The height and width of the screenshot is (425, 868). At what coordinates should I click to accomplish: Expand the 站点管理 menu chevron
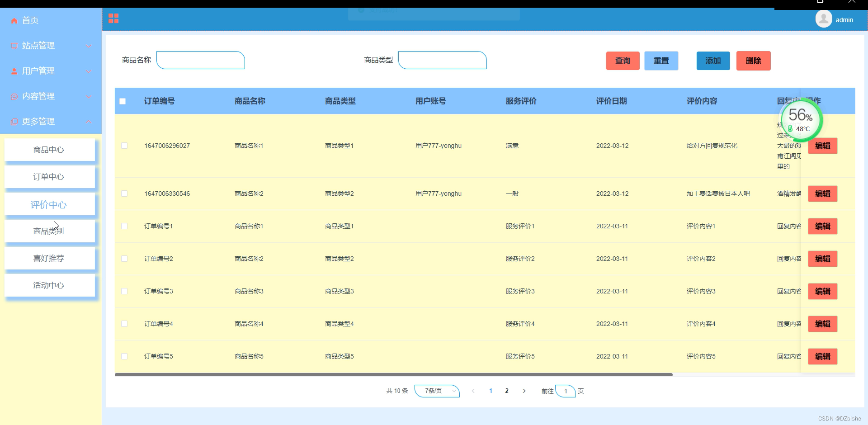coord(89,46)
